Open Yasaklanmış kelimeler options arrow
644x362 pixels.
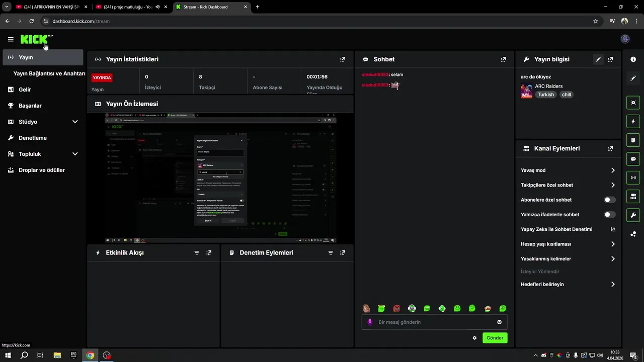coord(613,259)
